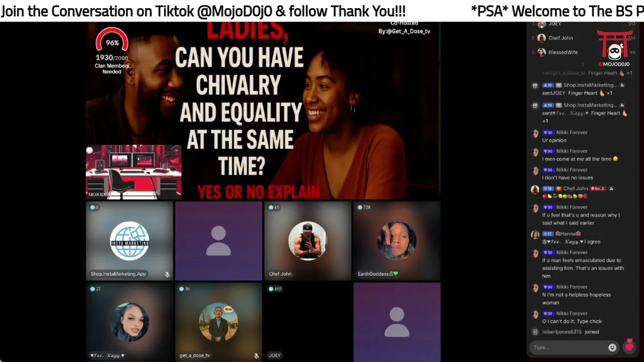Image resolution: width=644 pixels, height=362 pixels.
Task: Open get_a_dose_tv guest avatar
Action: [218, 322]
